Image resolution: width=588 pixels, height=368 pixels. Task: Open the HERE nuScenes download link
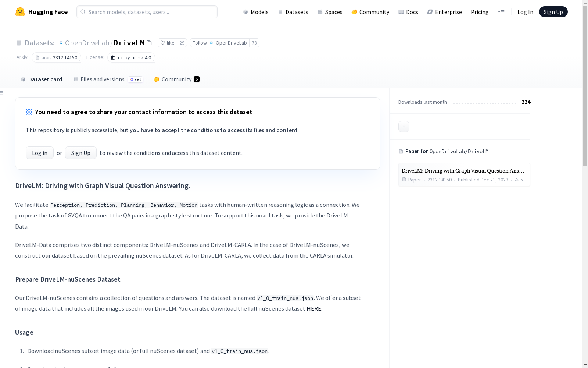pos(314,309)
